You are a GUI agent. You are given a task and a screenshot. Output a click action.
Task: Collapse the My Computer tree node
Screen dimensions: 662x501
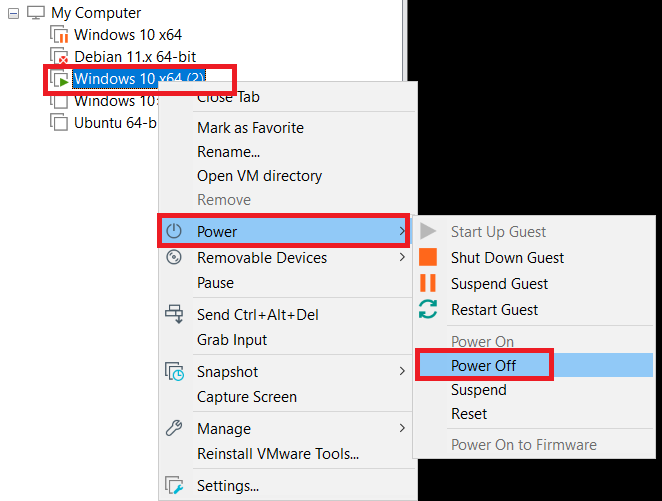(x=13, y=14)
